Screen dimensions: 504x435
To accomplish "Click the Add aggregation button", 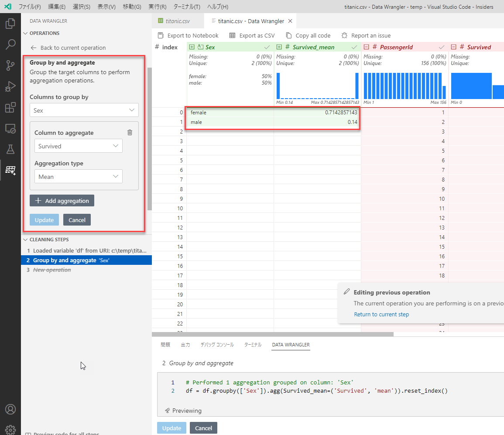I will [x=62, y=201].
